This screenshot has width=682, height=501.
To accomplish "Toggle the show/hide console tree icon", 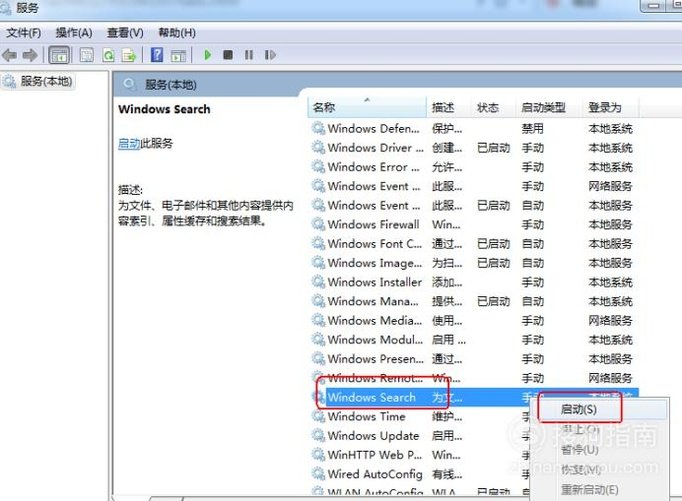I will click(59, 55).
